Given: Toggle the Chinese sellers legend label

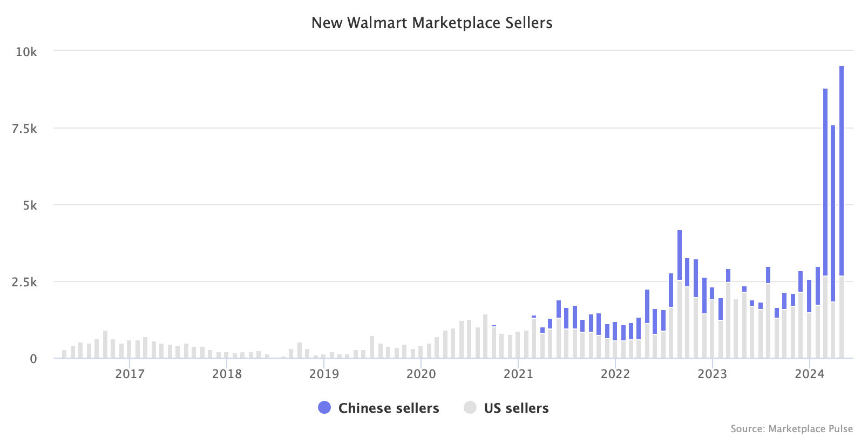Looking at the screenshot, I should (x=388, y=408).
